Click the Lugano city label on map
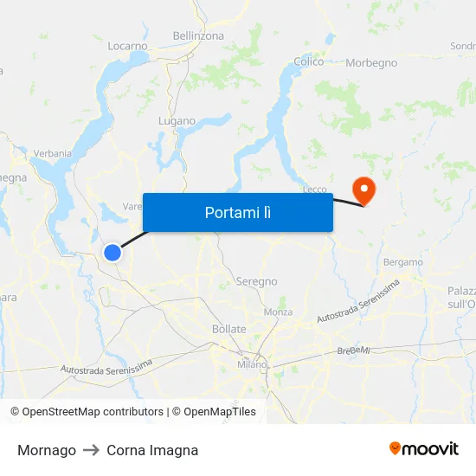The width and height of the screenshot is (476, 476). coord(177,121)
